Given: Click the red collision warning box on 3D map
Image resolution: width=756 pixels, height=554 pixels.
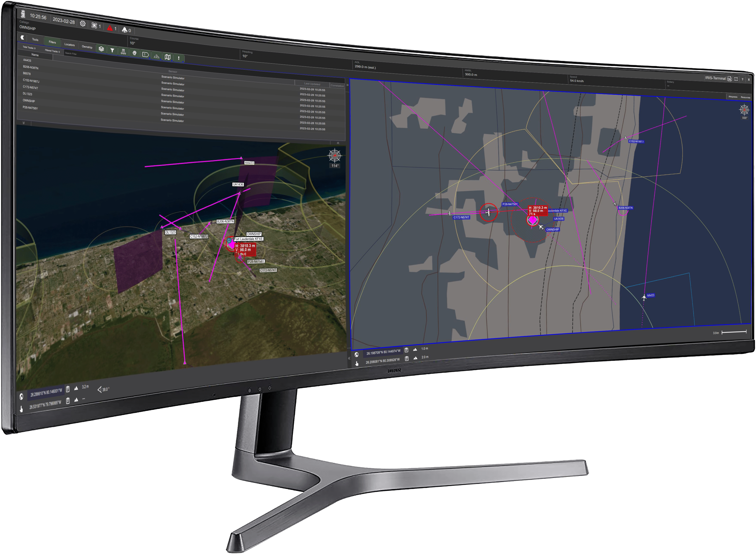Looking at the screenshot, I should [245, 250].
